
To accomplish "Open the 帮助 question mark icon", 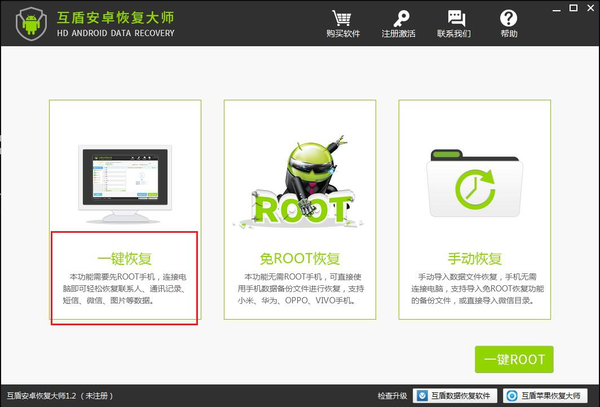I will click(509, 18).
